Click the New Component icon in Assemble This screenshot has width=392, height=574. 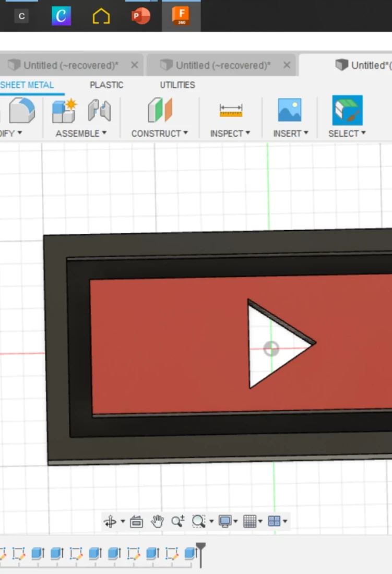pyautogui.click(x=64, y=111)
